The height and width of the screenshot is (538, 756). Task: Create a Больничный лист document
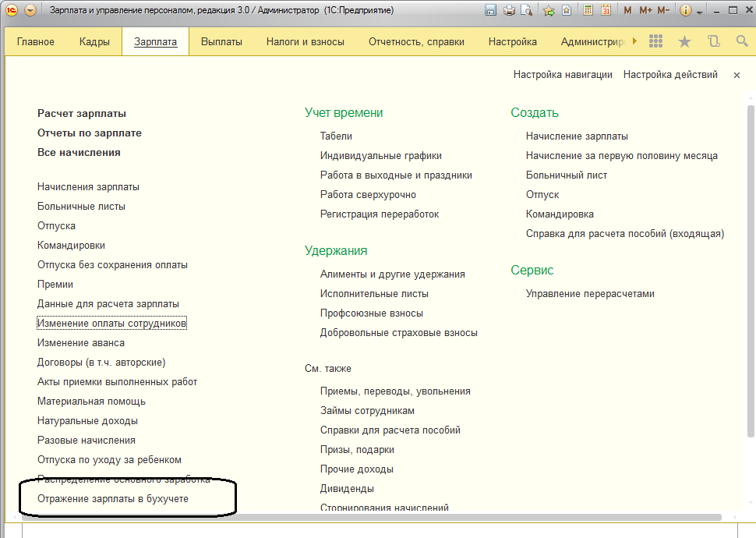567,175
